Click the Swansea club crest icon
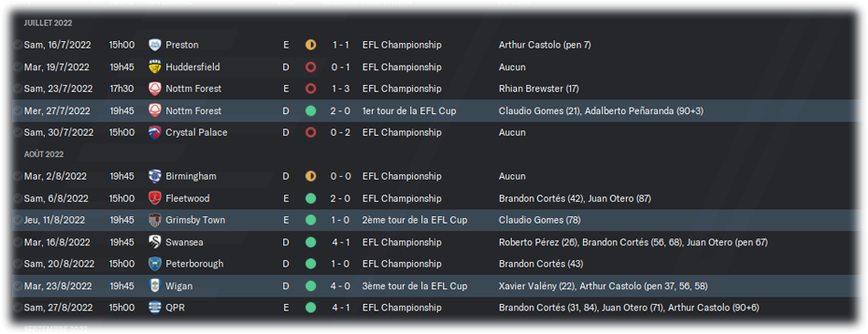This screenshot has height=334, width=868. coord(155,242)
